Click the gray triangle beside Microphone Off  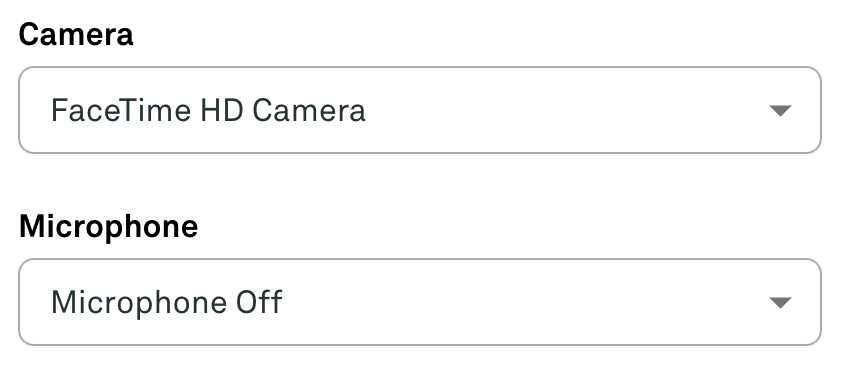780,303
